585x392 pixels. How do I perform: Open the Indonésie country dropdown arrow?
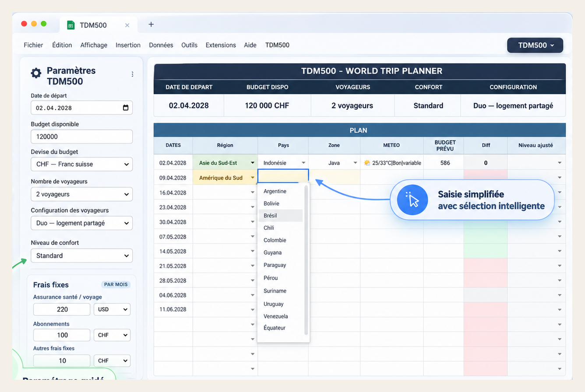(303, 163)
